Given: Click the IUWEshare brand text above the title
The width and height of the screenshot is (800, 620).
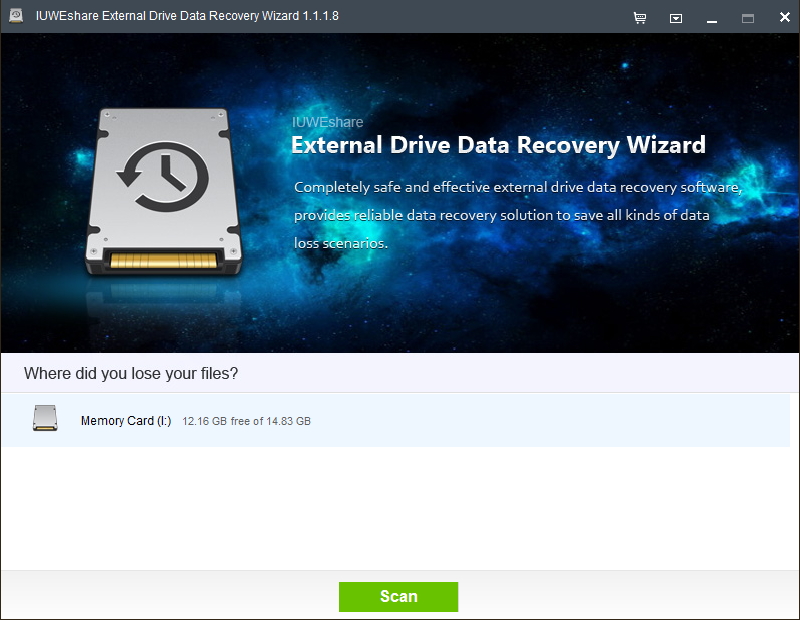Looking at the screenshot, I should coord(327,121).
